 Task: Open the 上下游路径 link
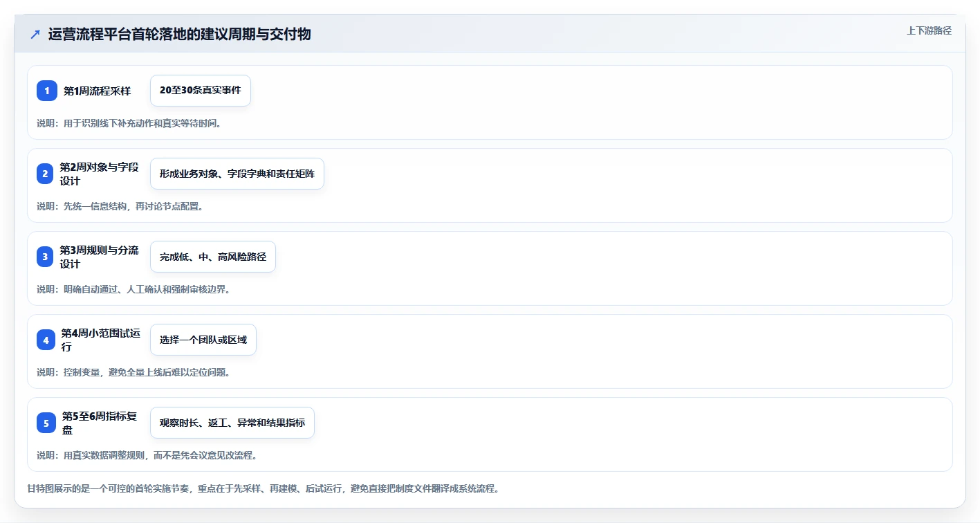tap(930, 30)
